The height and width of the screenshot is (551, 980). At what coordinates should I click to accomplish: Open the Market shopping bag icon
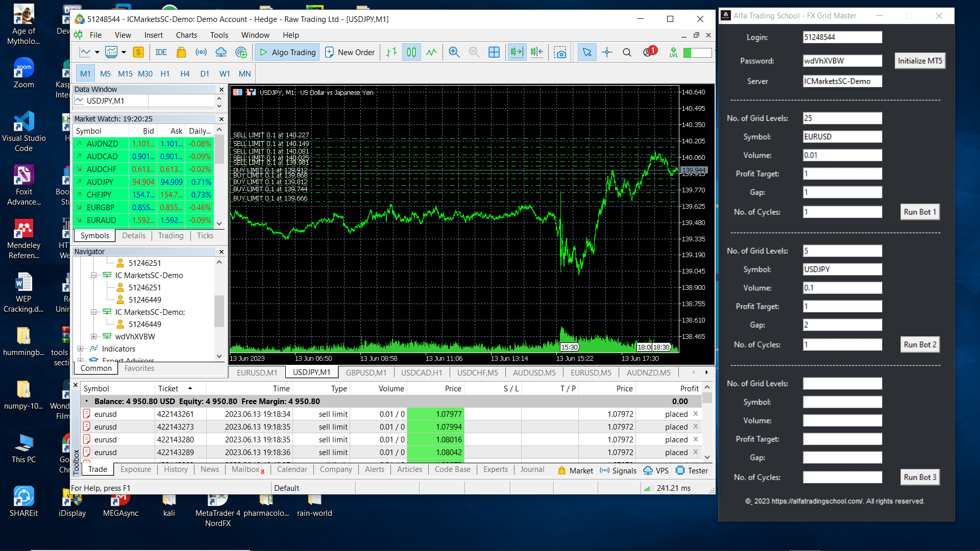click(181, 52)
